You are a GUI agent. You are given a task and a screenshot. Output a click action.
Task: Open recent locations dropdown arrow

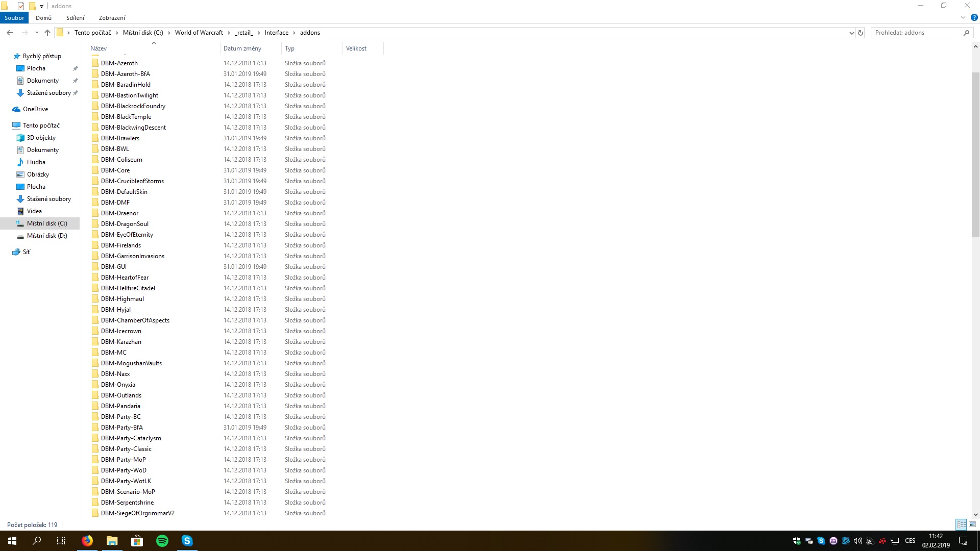click(x=37, y=33)
